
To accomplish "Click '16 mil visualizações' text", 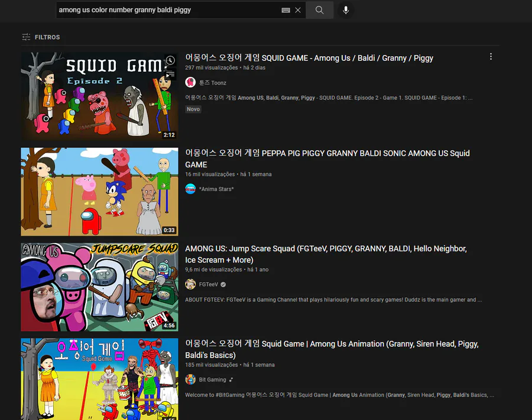I will point(210,174).
